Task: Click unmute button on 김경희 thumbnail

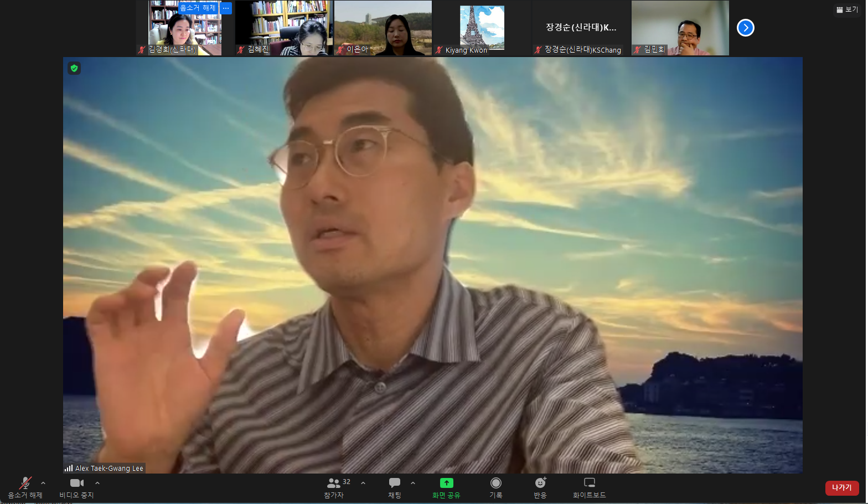Action: (198, 8)
